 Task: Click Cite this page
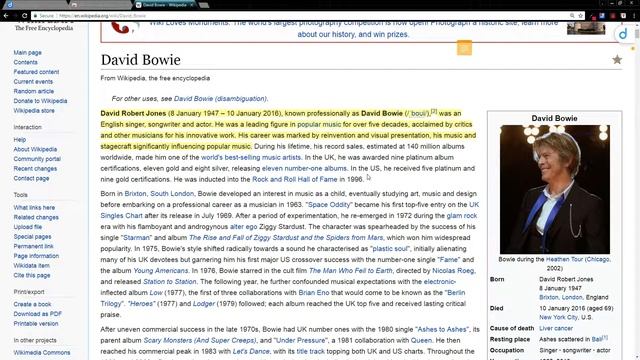pos(32,276)
